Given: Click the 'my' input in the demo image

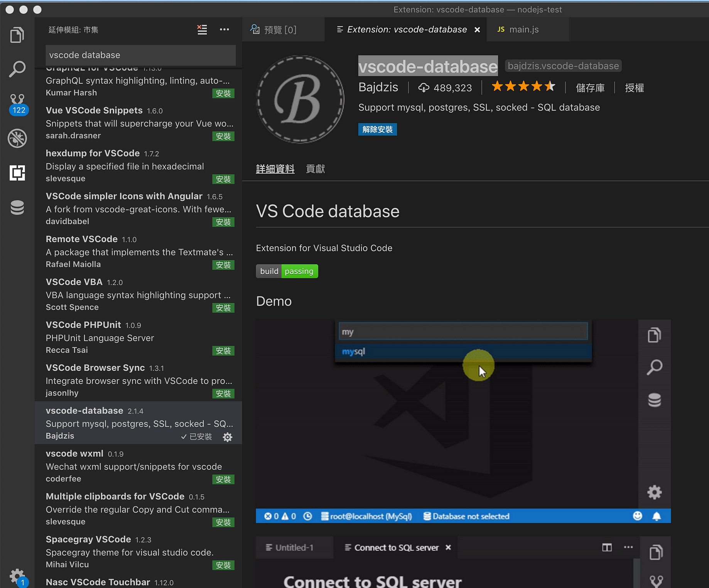Looking at the screenshot, I should click(x=463, y=331).
